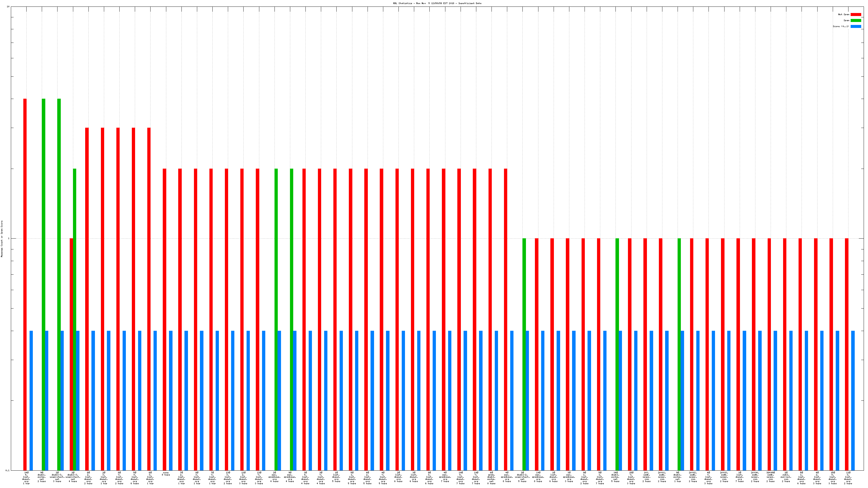Click the 'dnsbl-2.uceprotect.net 5 hops' label
Image resolution: width=868 pixels, height=488 pixels.
click(x=522, y=477)
